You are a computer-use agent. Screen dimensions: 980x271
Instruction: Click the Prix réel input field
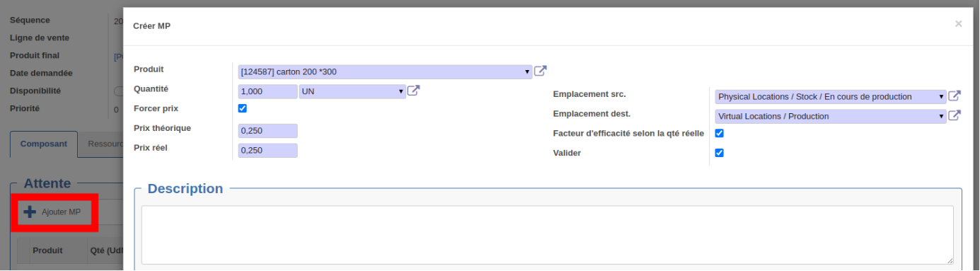click(268, 150)
